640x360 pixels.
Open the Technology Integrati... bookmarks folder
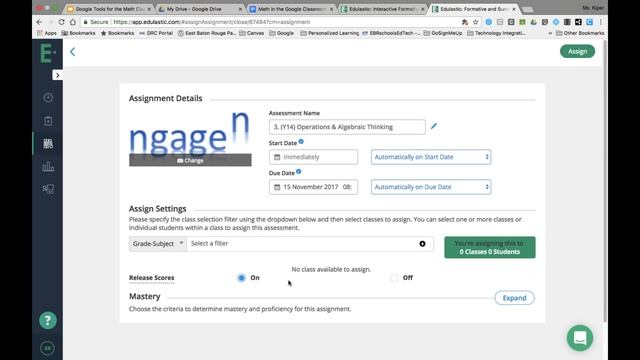point(496,33)
